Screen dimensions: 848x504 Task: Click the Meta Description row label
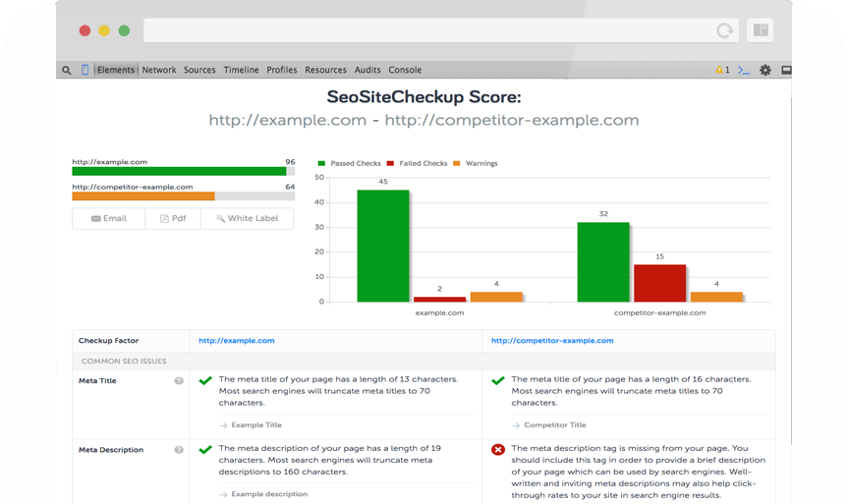(x=111, y=450)
